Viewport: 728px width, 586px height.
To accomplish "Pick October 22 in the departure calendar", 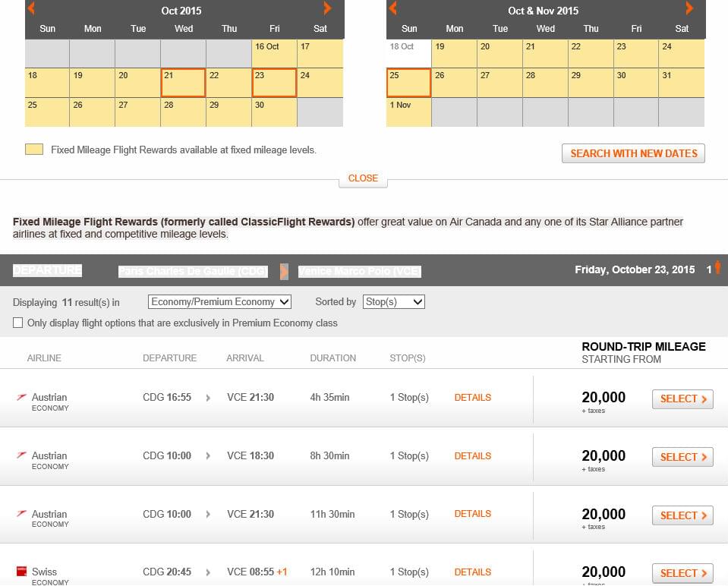I will click(x=228, y=83).
